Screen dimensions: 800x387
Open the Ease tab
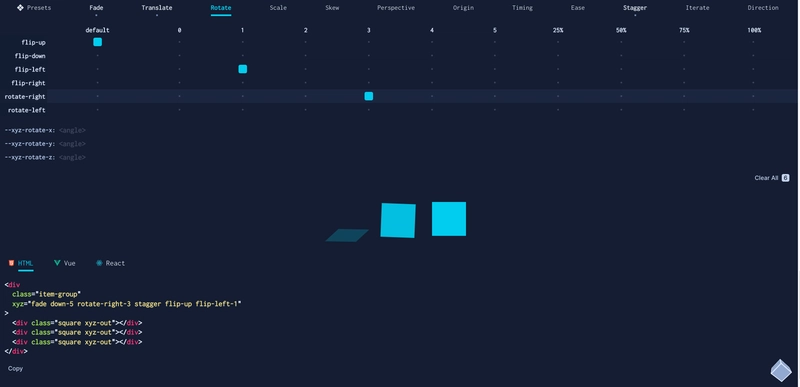tap(578, 8)
